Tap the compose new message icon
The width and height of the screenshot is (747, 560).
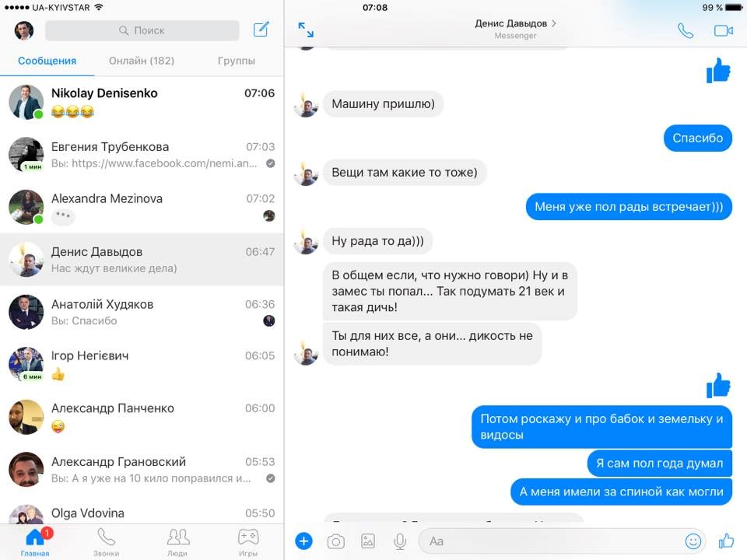pyautogui.click(x=261, y=30)
